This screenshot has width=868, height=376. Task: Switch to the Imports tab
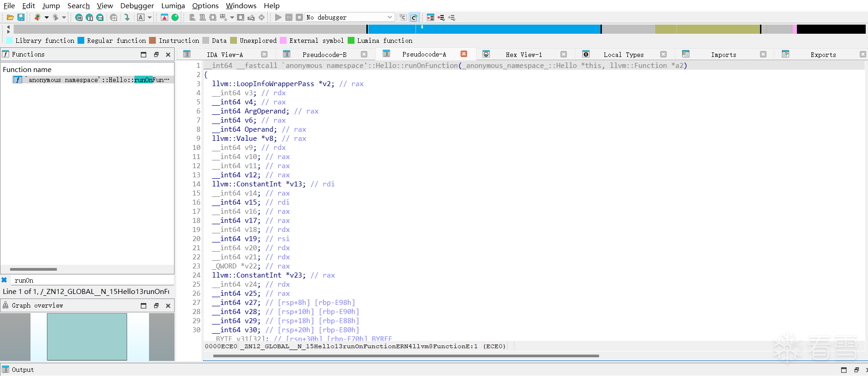[x=724, y=55]
